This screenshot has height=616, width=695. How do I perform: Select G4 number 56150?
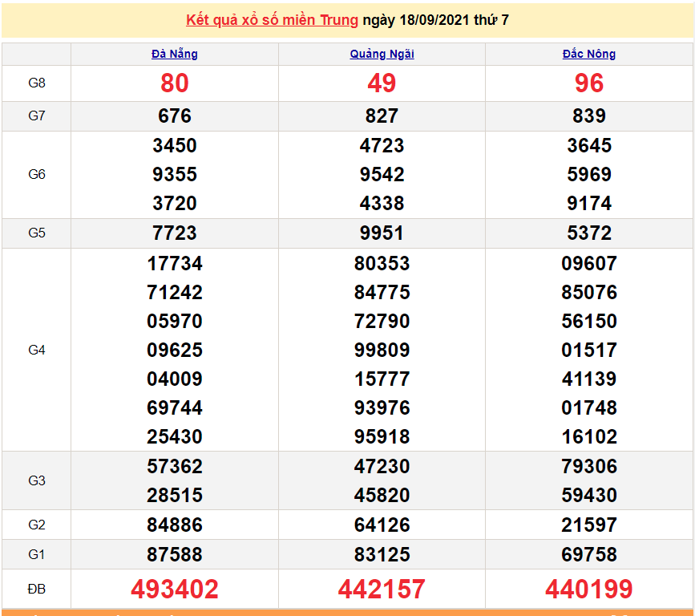click(589, 321)
